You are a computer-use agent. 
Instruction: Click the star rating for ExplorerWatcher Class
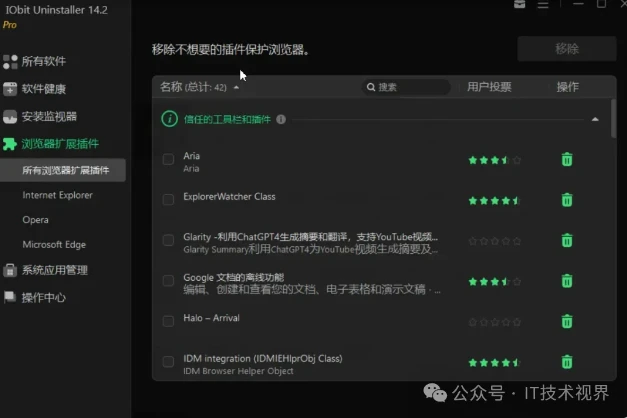coord(495,201)
